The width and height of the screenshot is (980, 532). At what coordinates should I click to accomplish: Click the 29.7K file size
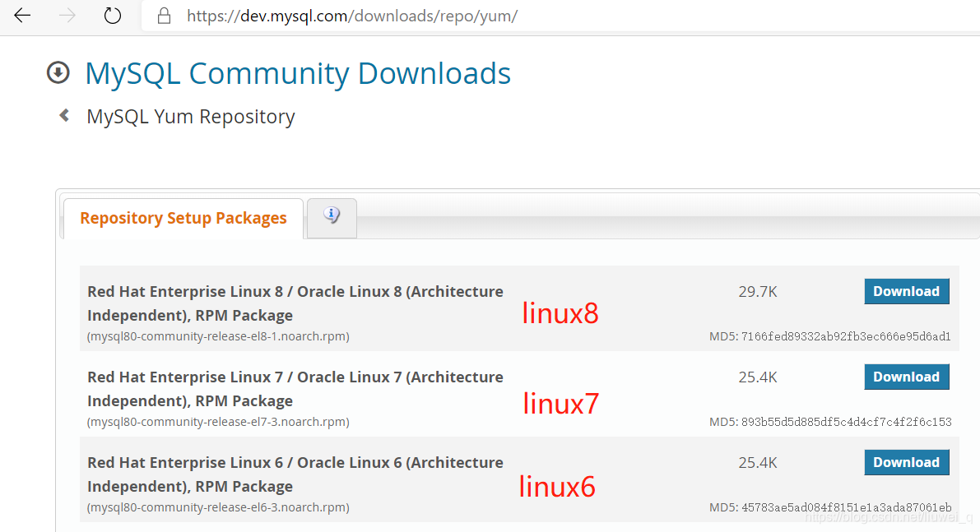(758, 292)
